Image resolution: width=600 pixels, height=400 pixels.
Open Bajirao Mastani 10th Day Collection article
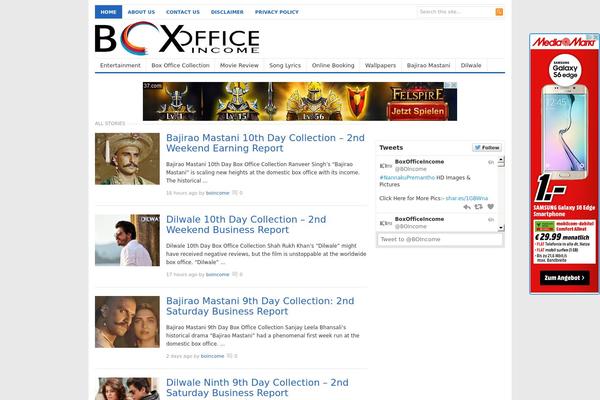click(x=265, y=143)
